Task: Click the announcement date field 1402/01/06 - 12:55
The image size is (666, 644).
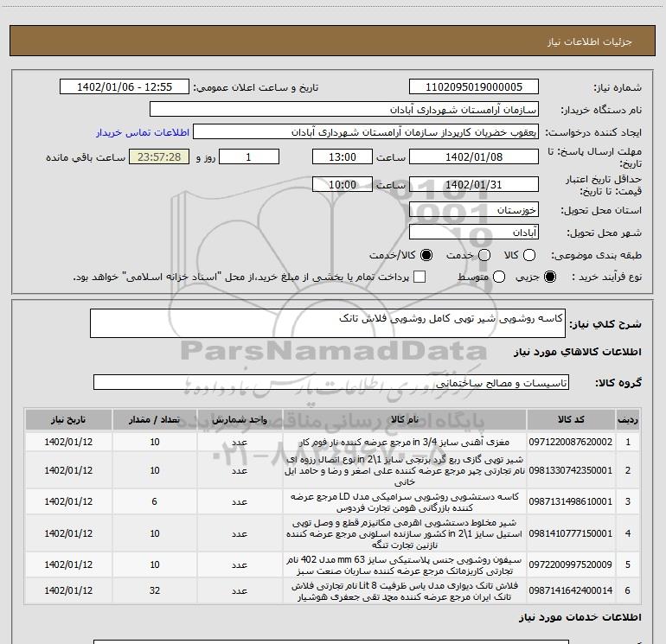Action: point(125,87)
